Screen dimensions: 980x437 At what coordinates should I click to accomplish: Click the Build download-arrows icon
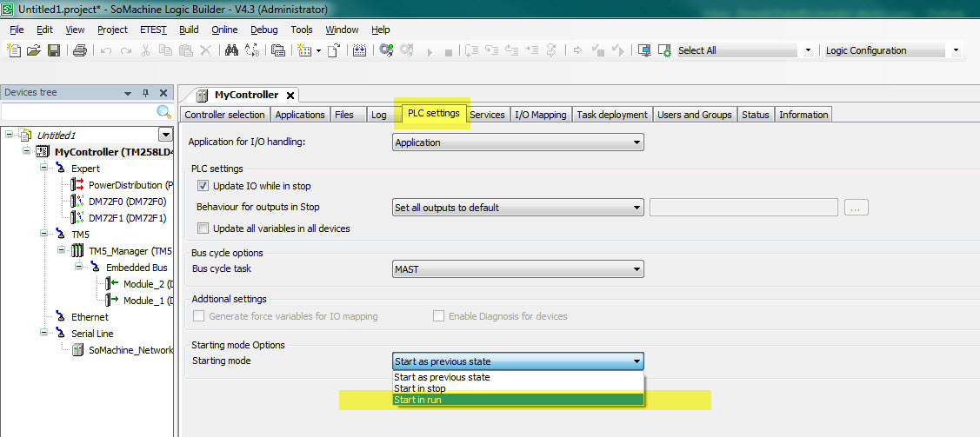[359, 50]
